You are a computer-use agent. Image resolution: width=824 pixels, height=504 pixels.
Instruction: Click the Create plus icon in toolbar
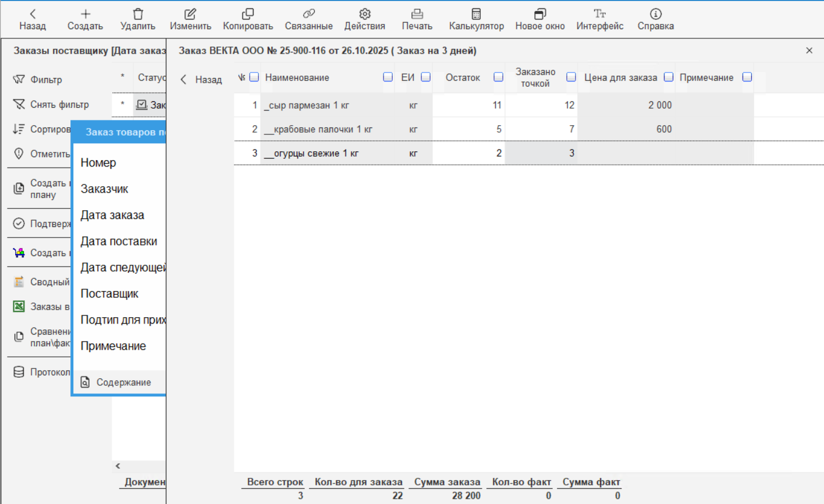[x=85, y=14]
